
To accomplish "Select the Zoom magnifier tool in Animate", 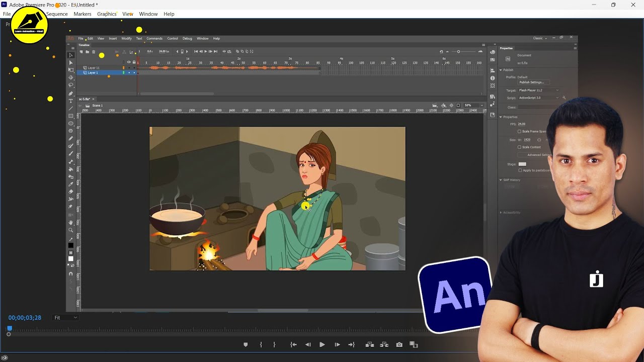I will coord(71,230).
